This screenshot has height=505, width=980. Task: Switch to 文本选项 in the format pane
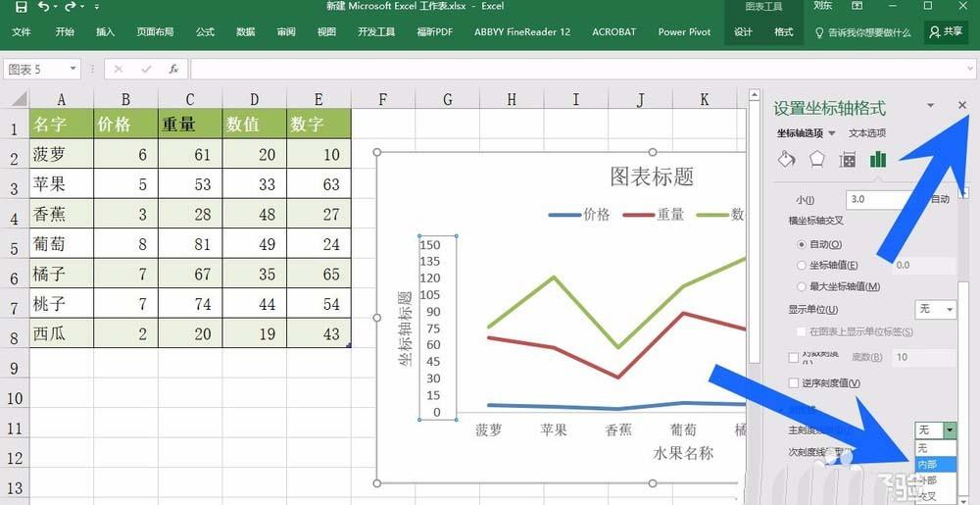tap(866, 133)
